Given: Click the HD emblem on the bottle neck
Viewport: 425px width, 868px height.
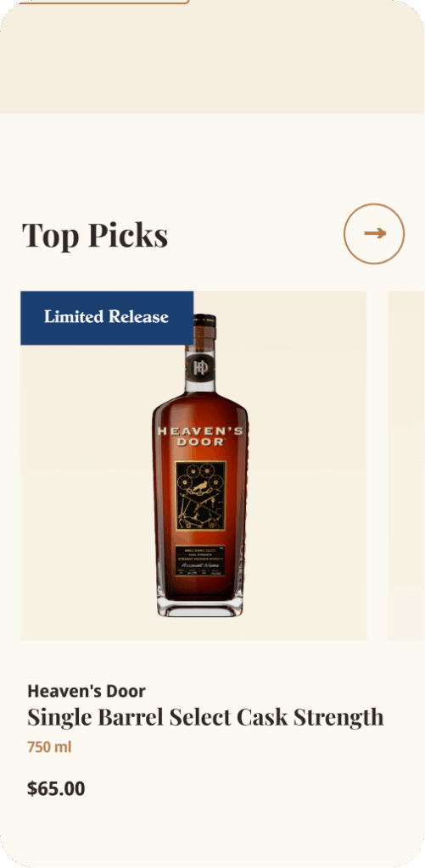Looking at the screenshot, I should click(x=200, y=367).
